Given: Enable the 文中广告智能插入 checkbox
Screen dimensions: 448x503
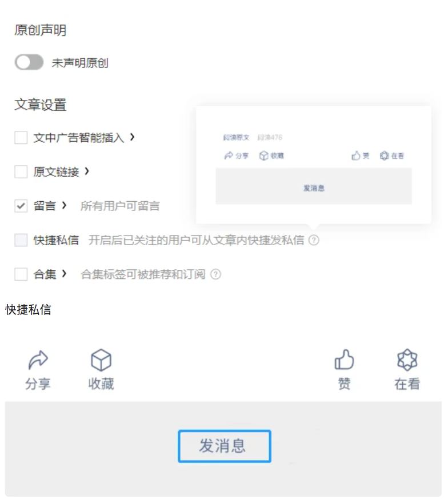Looking at the screenshot, I should tap(21, 138).
